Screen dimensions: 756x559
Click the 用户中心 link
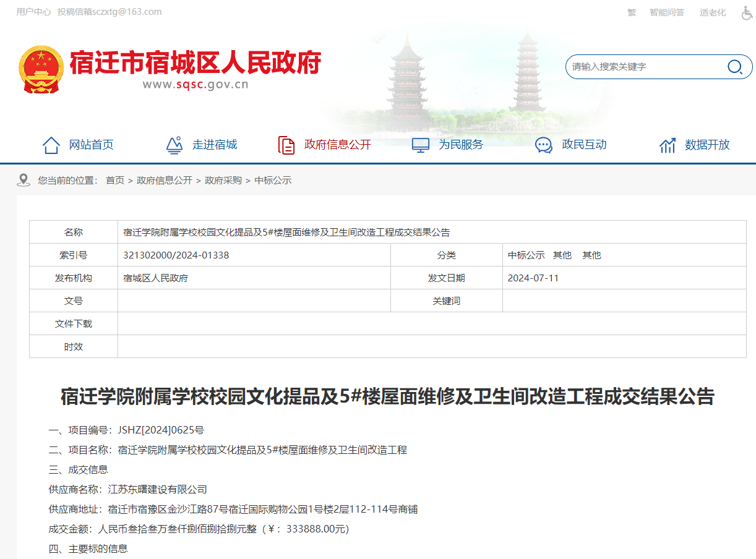tap(33, 12)
